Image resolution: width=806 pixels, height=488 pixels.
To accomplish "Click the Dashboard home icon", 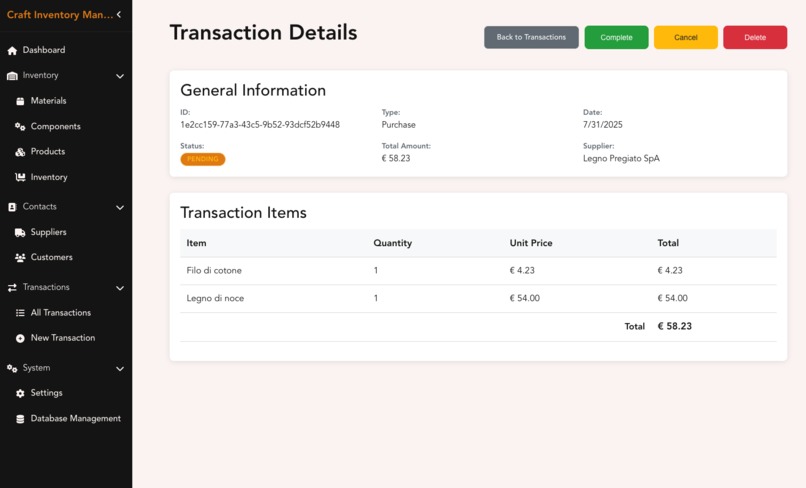I will tap(12, 50).
